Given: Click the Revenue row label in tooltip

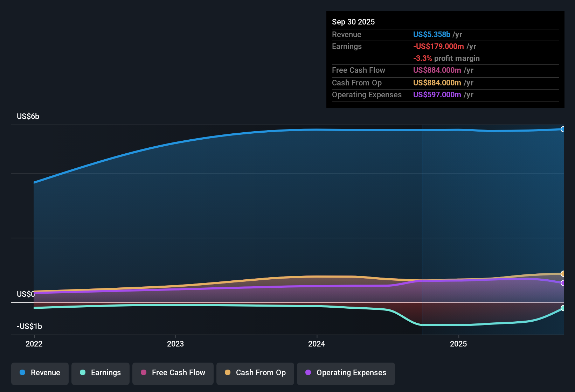Looking at the screenshot, I should pyautogui.click(x=347, y=34).
